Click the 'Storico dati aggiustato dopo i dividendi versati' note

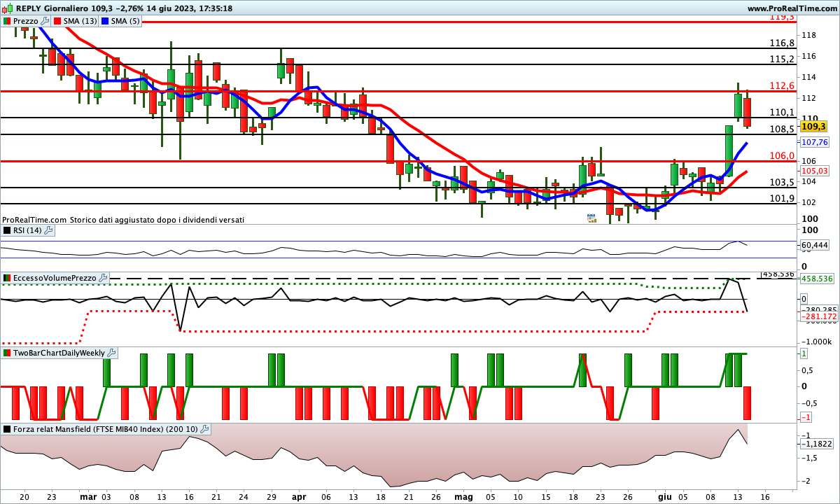coord(157,219)
